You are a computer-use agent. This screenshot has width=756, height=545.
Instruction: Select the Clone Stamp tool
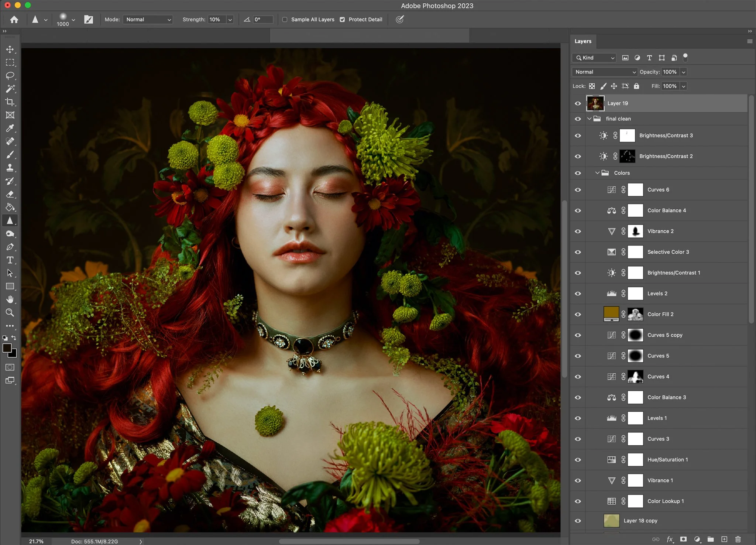10,168
